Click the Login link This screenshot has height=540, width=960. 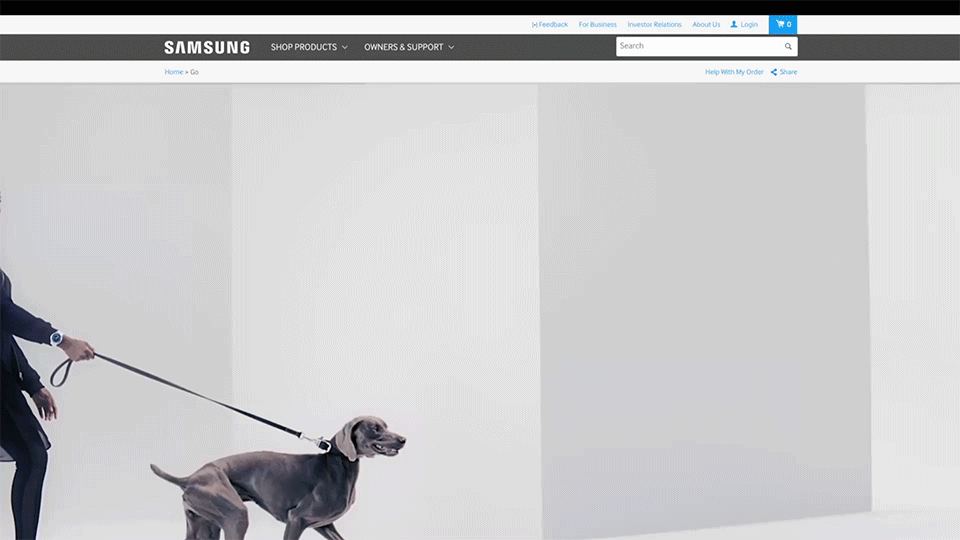pos(744,24)
